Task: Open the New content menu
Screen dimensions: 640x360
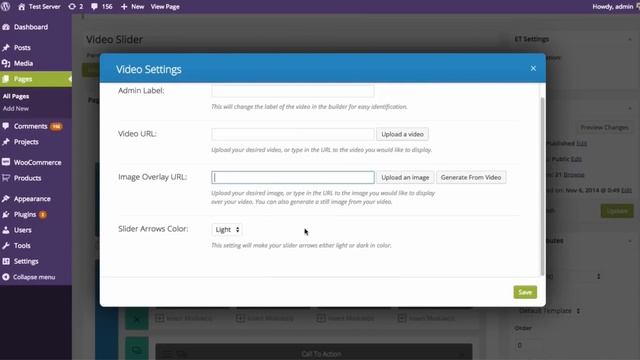Action: pyautogui.click(x=132, y=7)
